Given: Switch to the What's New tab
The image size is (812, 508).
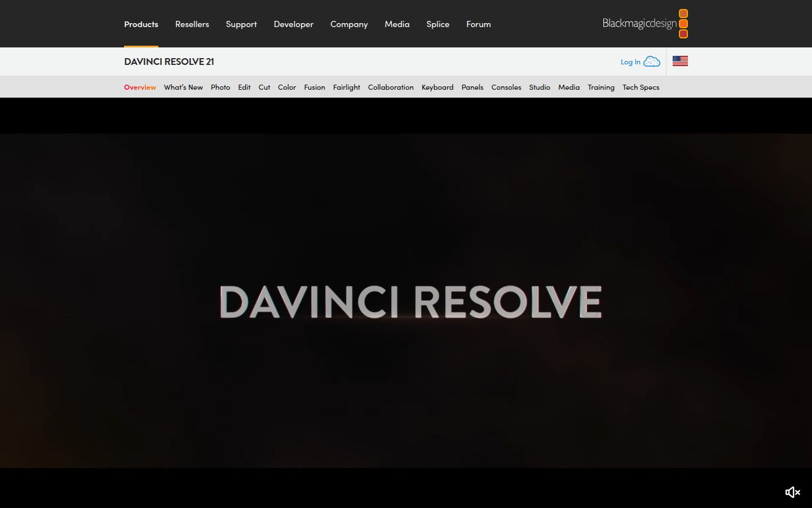Looking at the screenshot, I should click(x=183, y=87).
